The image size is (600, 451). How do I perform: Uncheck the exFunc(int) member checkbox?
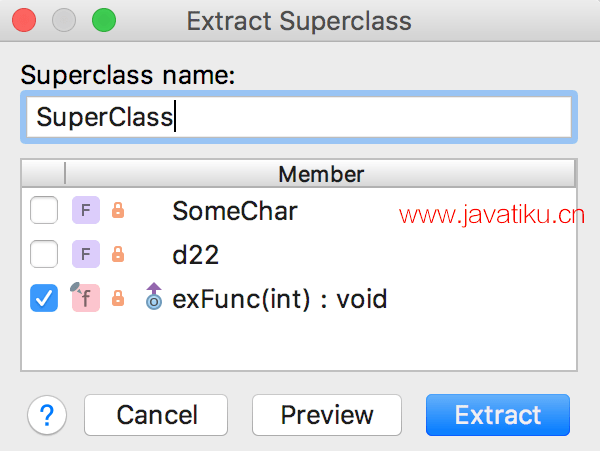point(44,298)
